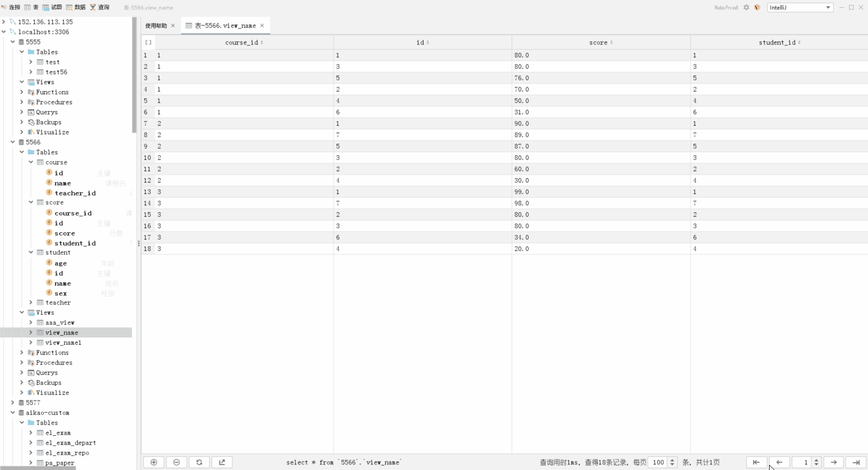Collapse the student table node
Screen dimensions: 868x470
pyautogui.click(x=31, y=253)
